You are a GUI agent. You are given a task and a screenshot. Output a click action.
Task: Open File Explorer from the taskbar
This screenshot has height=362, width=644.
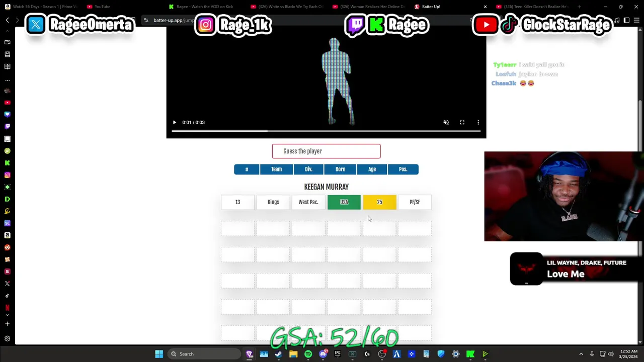(293, 354)
